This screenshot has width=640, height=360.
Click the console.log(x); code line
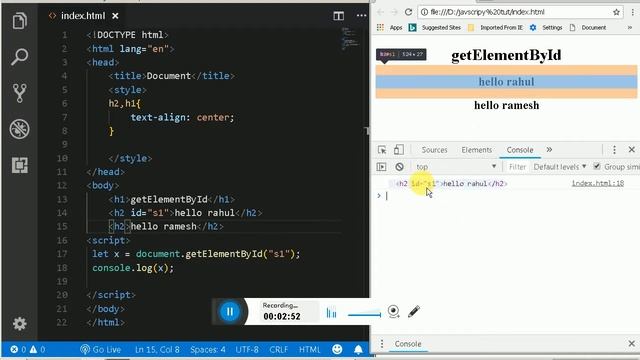133,268
